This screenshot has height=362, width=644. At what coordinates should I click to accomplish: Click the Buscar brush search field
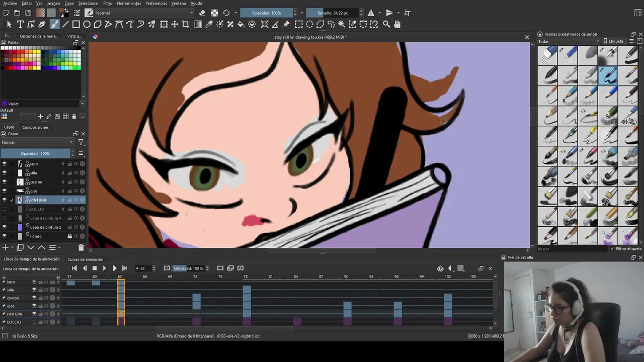pos(572,249)
